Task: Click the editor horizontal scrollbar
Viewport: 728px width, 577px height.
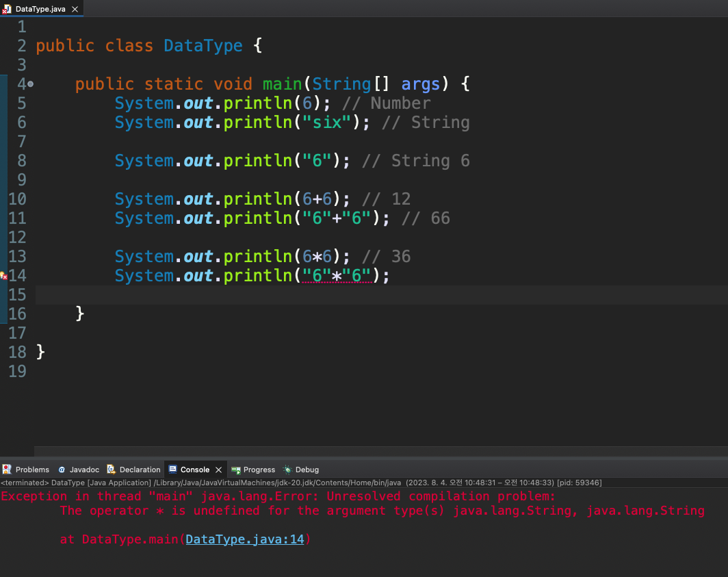Action: tap(380, 451)
